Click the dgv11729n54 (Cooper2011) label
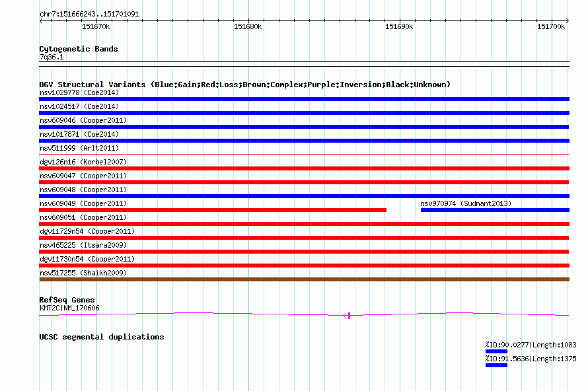This screenshot has width=588, height=391. click(87, 231)
